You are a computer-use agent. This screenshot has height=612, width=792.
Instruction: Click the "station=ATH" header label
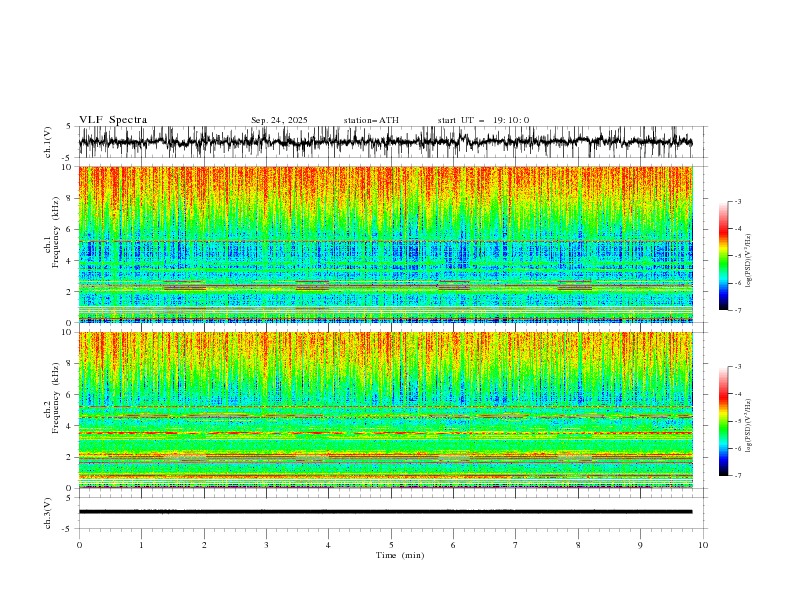tap(371, 120)
